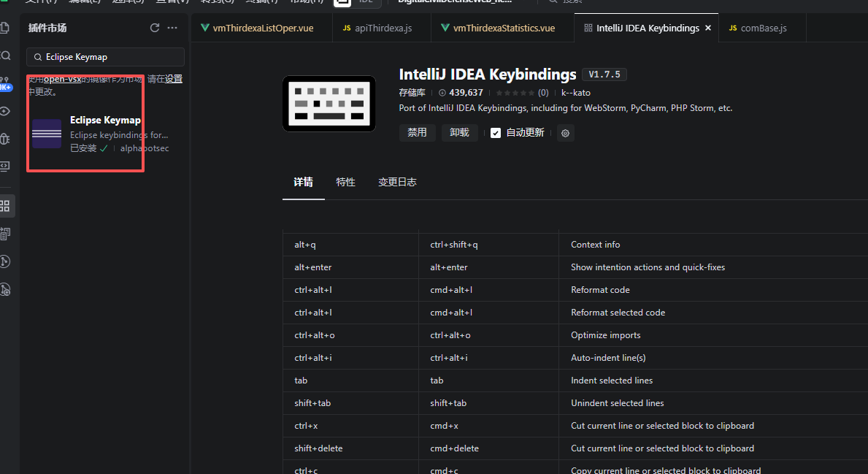This screenshot has width=868, height=474.
Task: Click the Context info cell
Action: (x=713, y=244)
